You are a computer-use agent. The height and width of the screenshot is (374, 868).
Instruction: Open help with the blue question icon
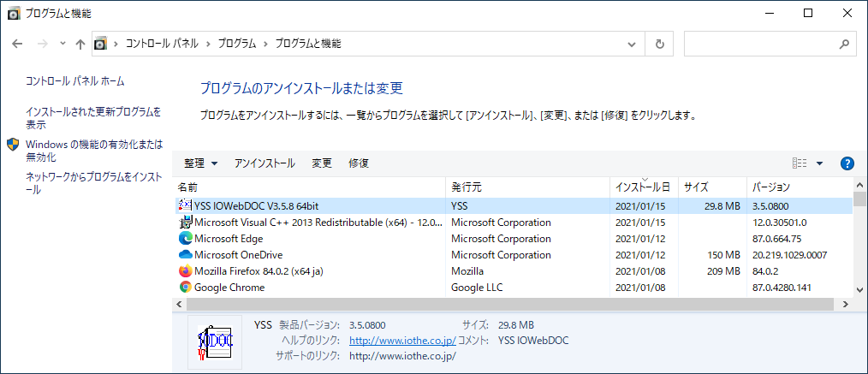pos(847,163)
